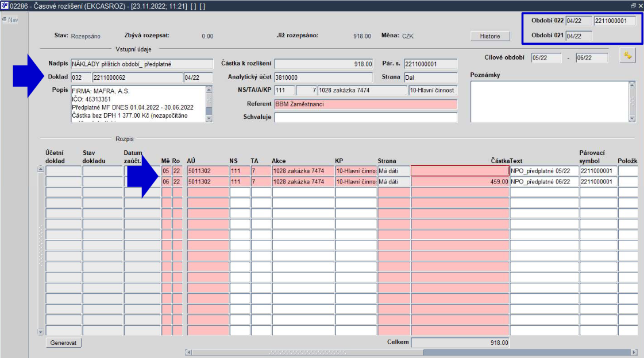Click the 1028 zakázka 7474 field beside NS/TA/A/KP
The height and width of the screenshot is (358, 644).
click(x=363, y=90)
